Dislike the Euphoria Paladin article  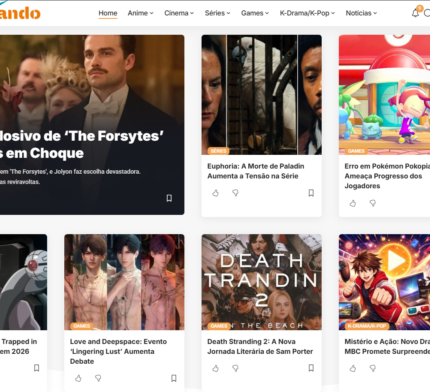(x=235, y=193)
